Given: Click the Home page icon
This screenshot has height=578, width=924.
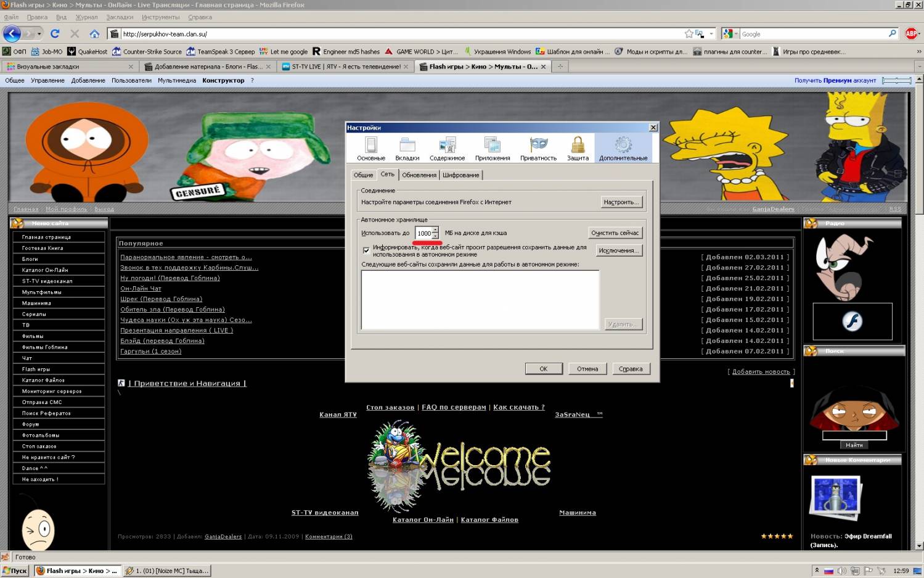Looking at the screenshot, I should (x=94, y=33).
